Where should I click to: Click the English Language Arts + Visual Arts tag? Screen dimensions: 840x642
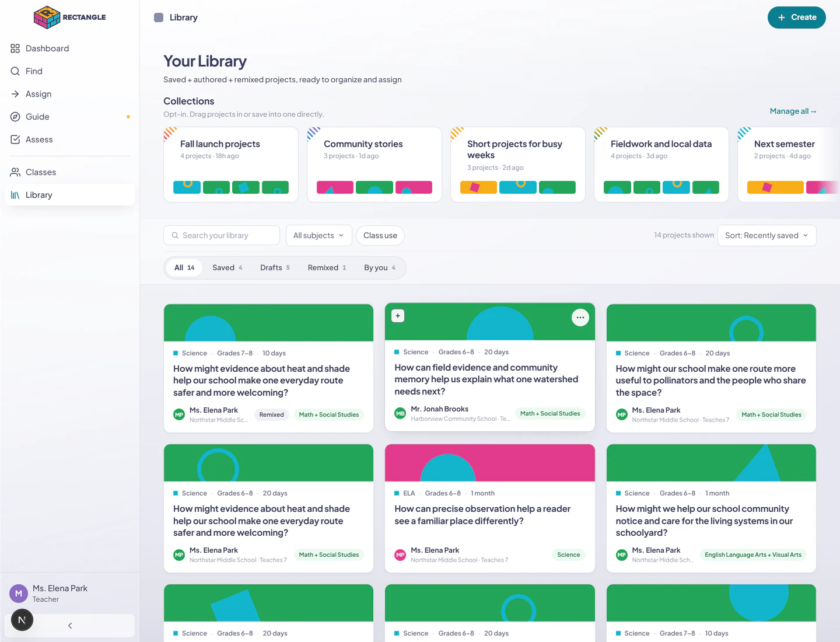753,555
